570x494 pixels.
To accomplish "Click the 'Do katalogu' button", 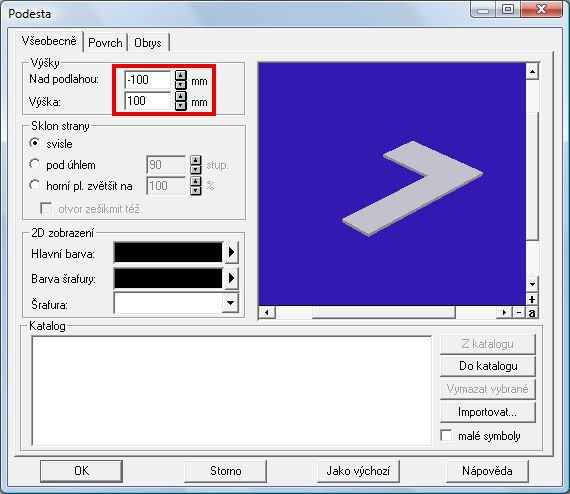I will (x=488, y=366).
